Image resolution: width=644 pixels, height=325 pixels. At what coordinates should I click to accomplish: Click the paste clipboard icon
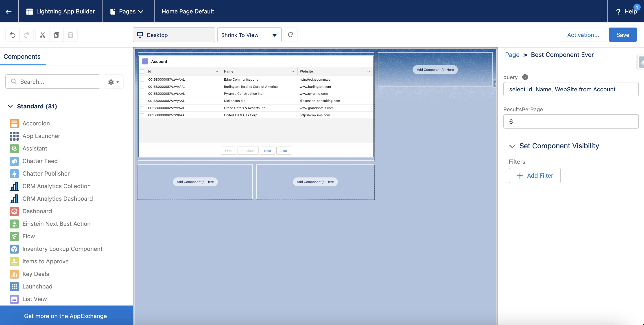click(x=70, y=35)
